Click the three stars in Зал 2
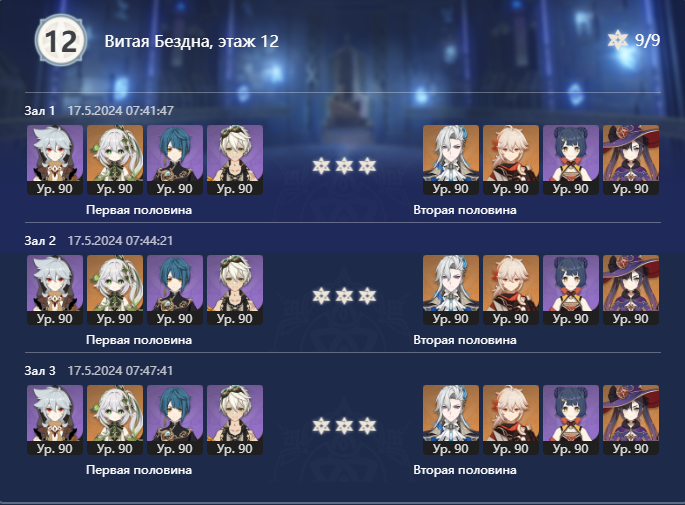Screen dimensions: 685x505 (x=344, y=296)
